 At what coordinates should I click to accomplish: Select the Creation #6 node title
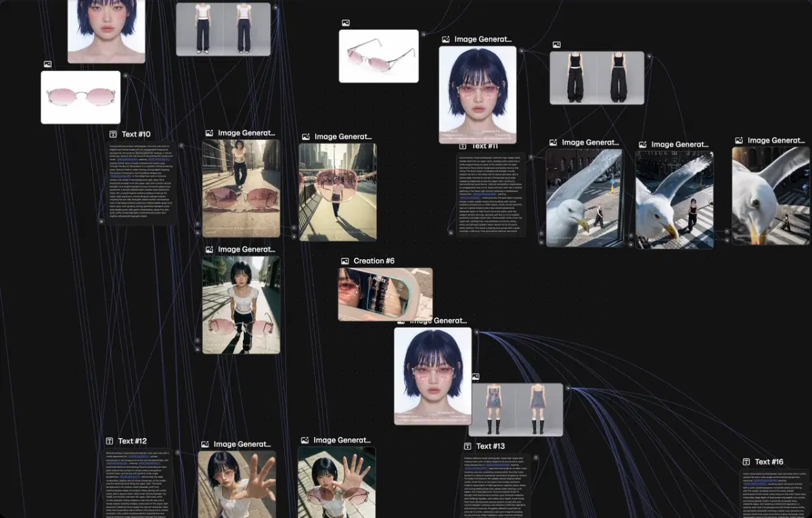[374, 261]
